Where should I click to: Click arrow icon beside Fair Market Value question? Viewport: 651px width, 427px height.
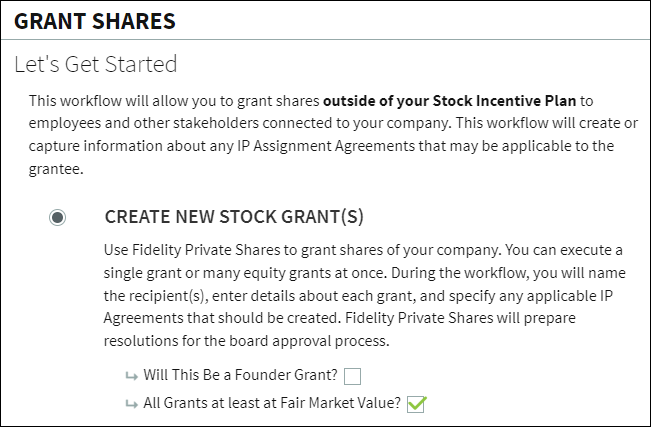(130, 403)
